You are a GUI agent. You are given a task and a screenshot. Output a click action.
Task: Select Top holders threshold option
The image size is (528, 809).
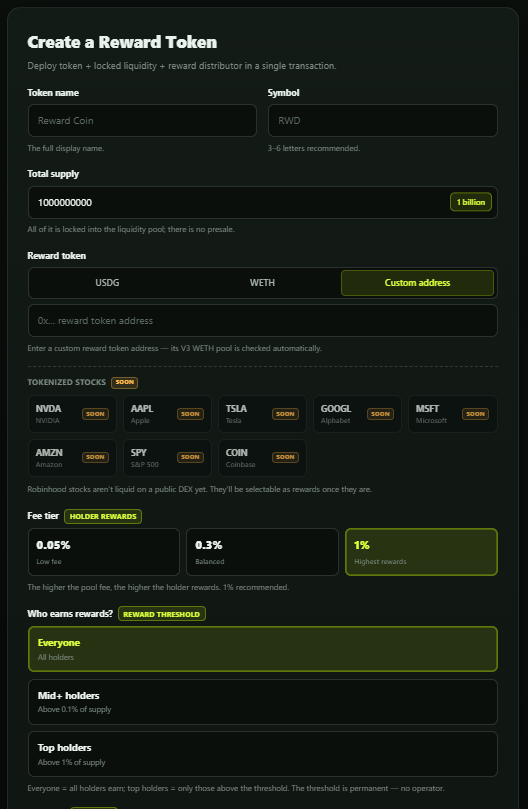coord(263,754)
